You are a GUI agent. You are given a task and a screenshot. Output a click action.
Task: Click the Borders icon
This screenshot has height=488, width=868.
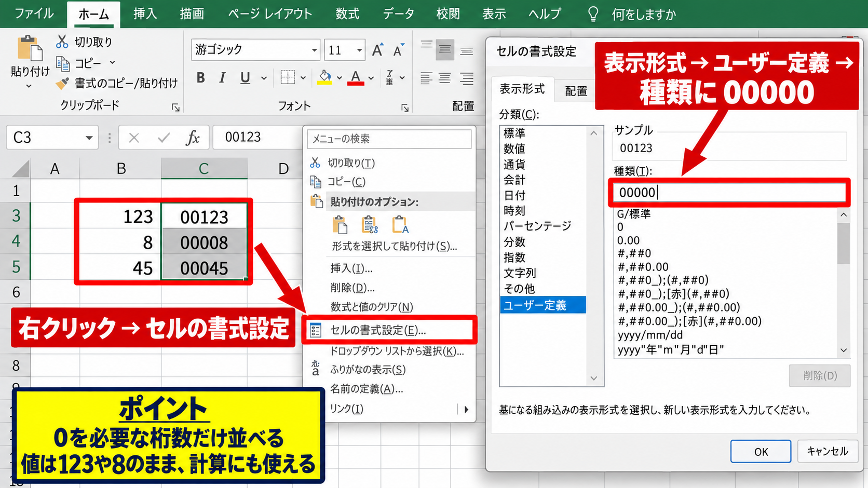(288, 78)
